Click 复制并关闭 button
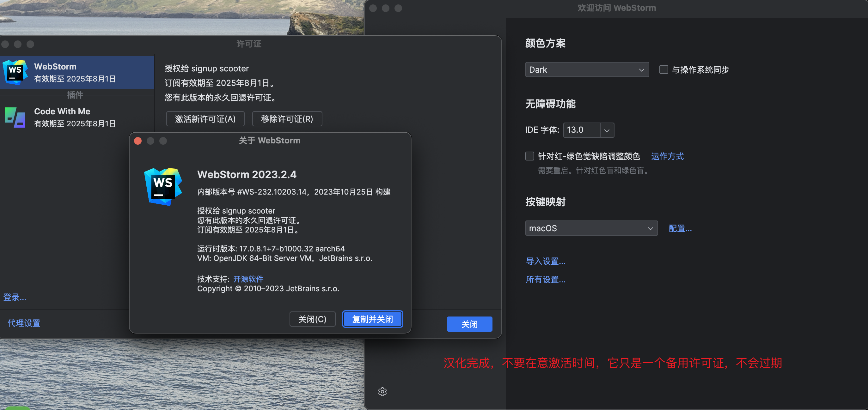Viewport: 868px width, 410px height. coord(373,319)
